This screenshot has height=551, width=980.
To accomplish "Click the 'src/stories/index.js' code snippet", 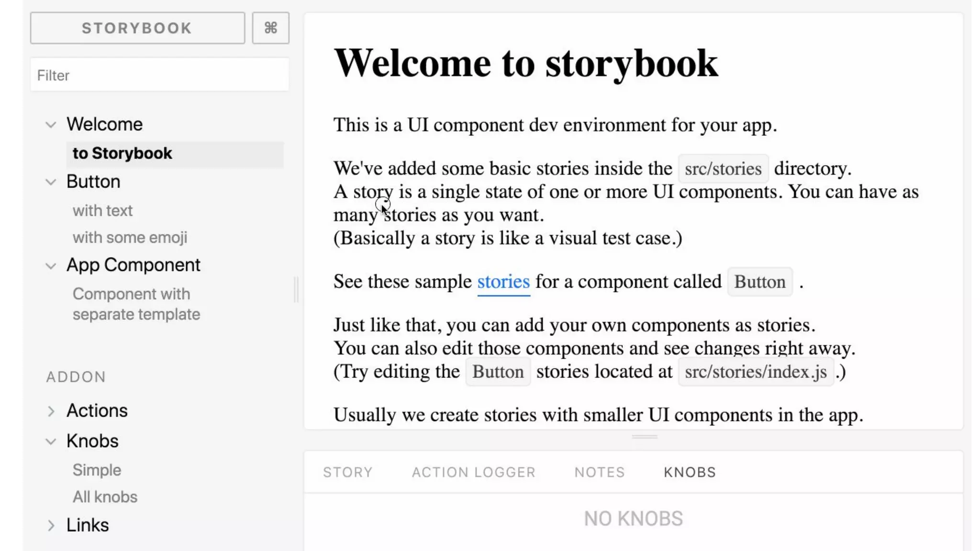I will 756,372.
